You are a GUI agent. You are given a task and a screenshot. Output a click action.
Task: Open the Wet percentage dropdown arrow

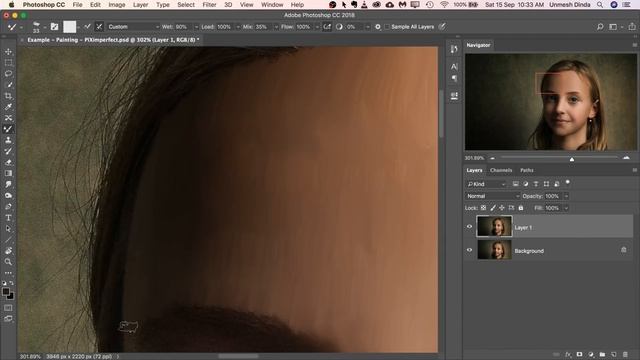[196, 27]
